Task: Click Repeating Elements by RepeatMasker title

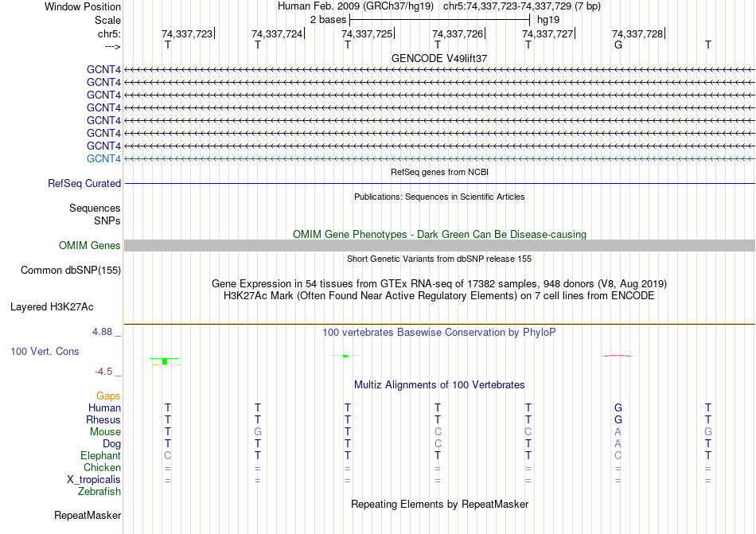Action: (x=439, y=504)
